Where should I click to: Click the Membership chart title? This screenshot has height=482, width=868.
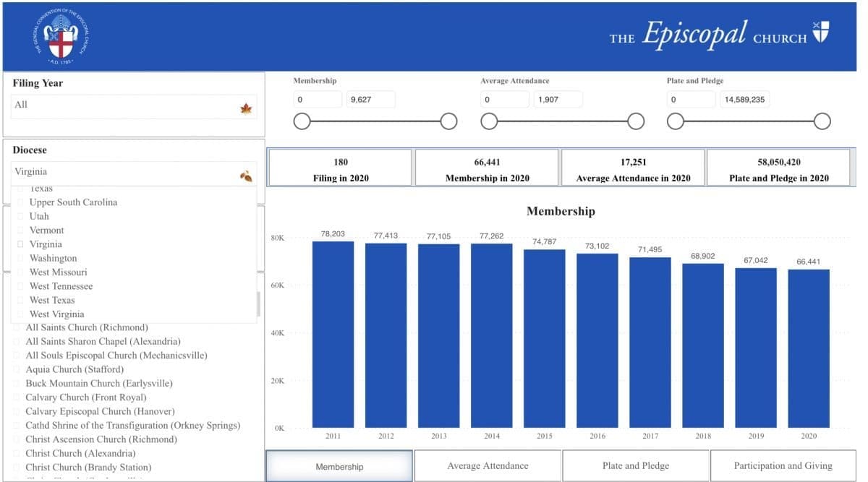(561, 212)
